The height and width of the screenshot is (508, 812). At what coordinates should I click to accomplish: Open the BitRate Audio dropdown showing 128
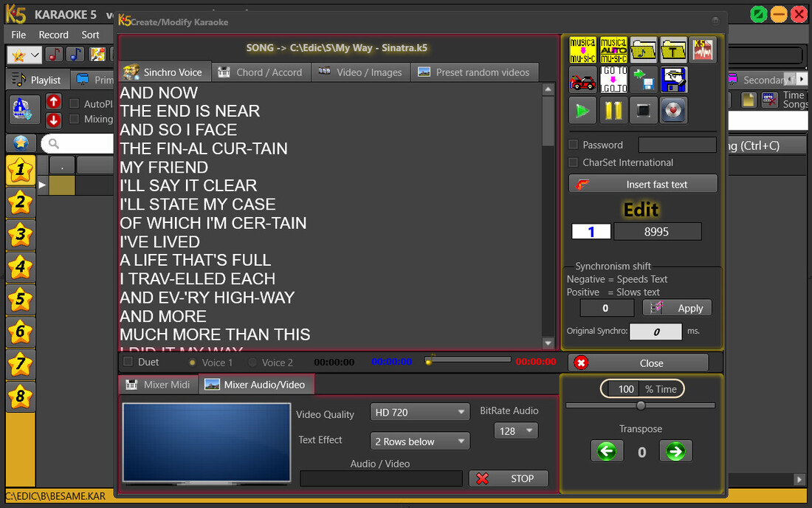[x=516, y=431]
